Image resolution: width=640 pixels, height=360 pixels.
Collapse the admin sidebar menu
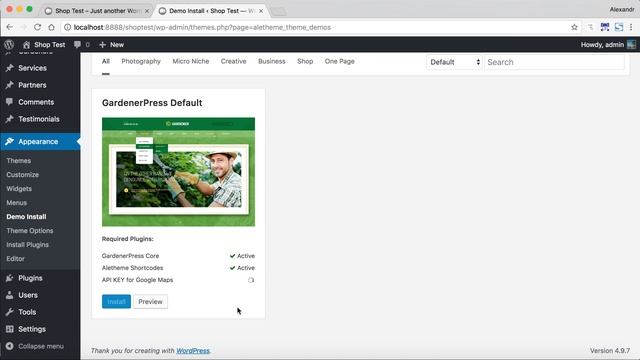[x=35, y=346]
